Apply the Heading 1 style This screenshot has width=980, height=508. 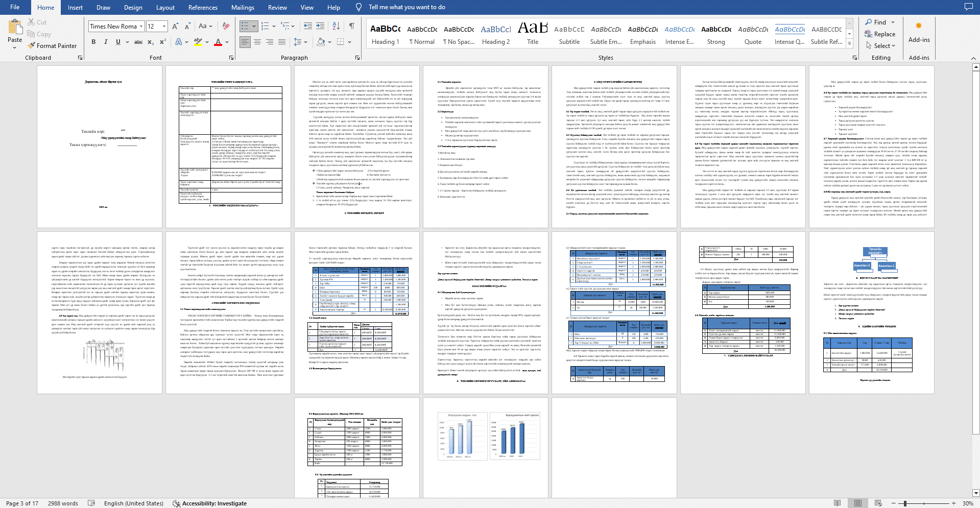click(x=386, y=34)
